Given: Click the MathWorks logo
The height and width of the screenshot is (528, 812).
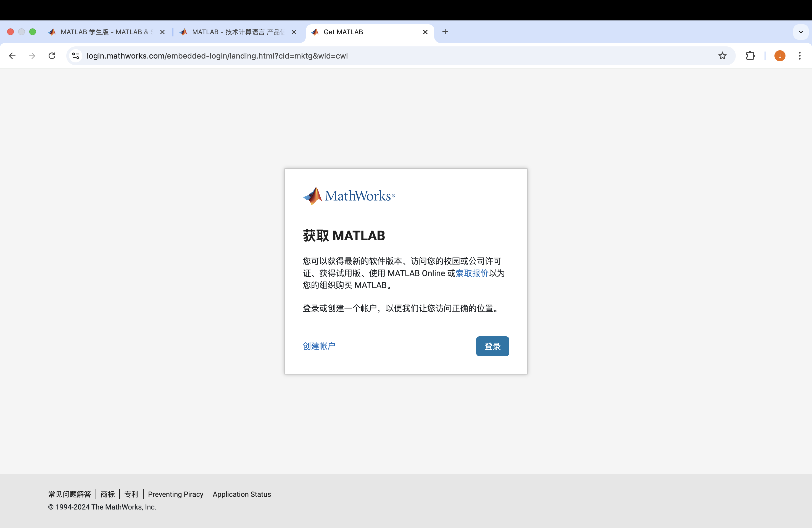Looking at the screenshot, I should (349, 196).
